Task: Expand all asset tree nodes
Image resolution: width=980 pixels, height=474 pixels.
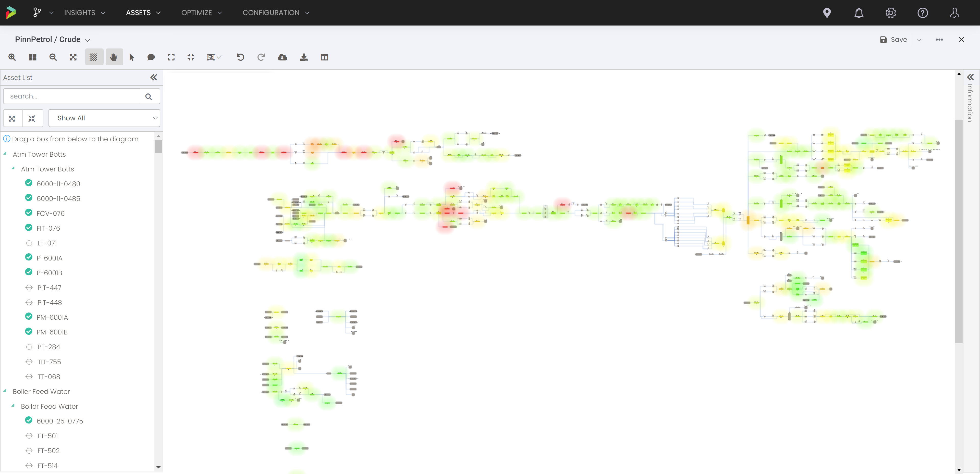Action: [12, 119]
